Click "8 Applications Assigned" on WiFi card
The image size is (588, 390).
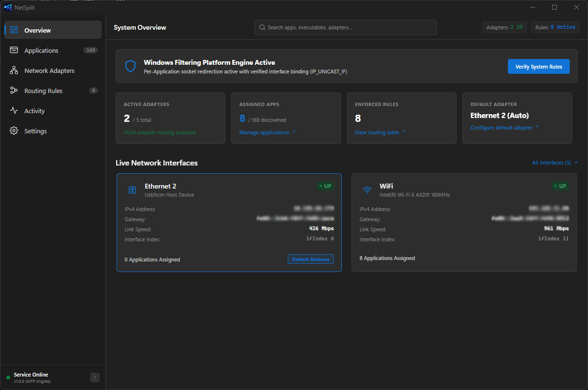tap(388, 258)
